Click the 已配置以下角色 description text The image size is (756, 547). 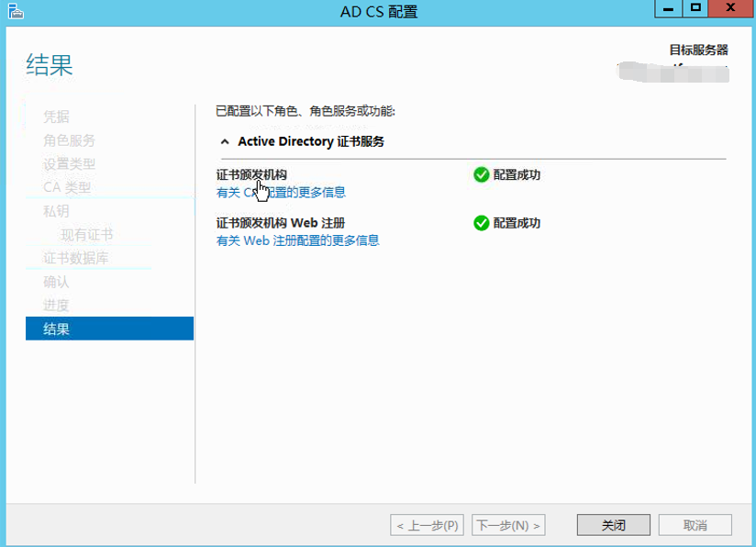(x=306, y=111)
